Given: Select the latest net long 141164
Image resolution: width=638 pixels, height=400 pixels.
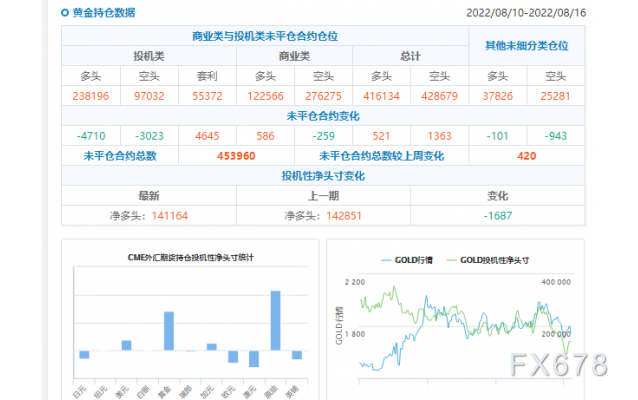Looking at the screenshot, I should coord(170,216).
